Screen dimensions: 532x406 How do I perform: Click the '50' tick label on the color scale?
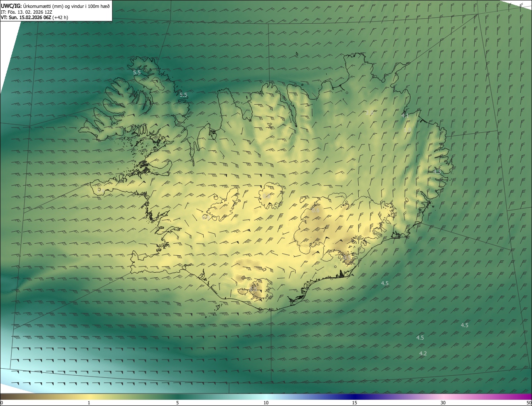click(529, 403)
